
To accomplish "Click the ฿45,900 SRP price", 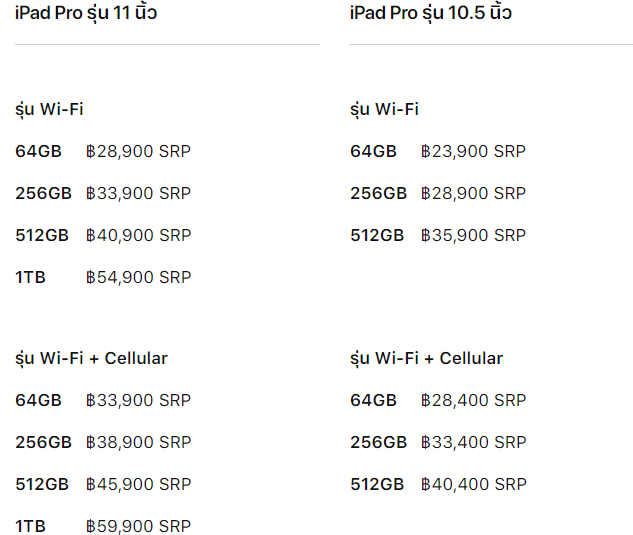I will click(x=138, y=484).
